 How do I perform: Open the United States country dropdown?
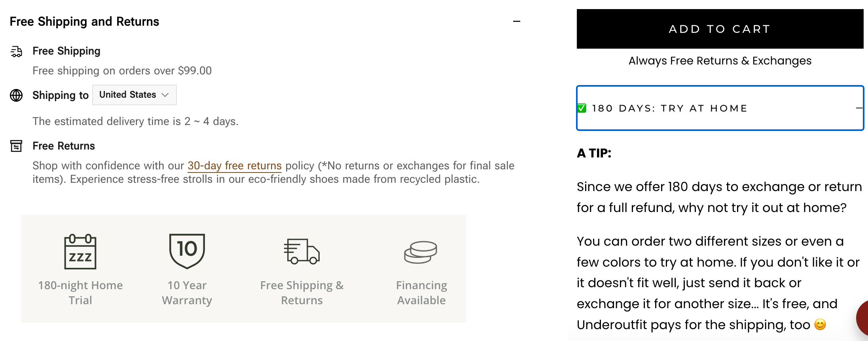tap(135, 95)
